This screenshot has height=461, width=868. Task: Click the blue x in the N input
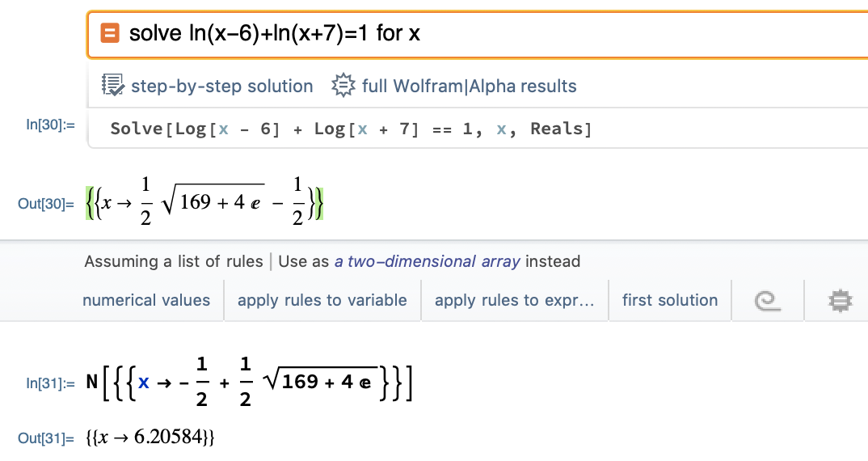144,383
